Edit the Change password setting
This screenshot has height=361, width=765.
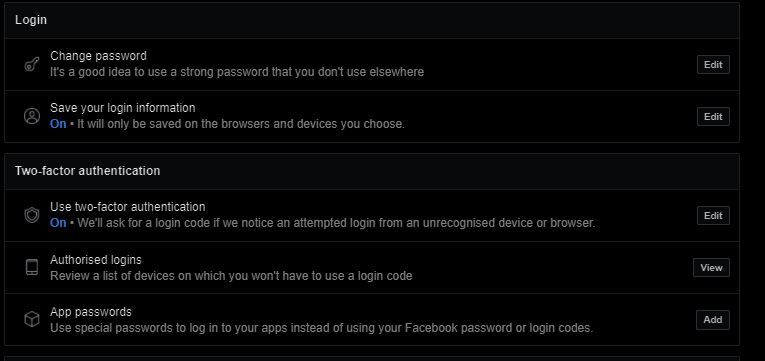(x=713, y=64)
